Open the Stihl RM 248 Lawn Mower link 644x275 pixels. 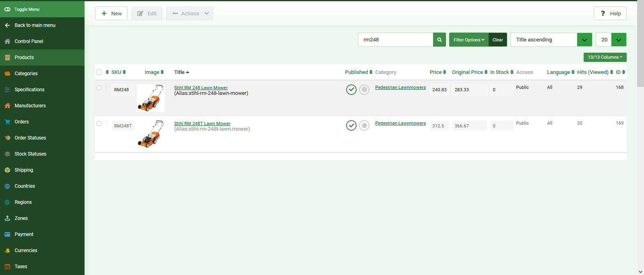pos(201,88)
